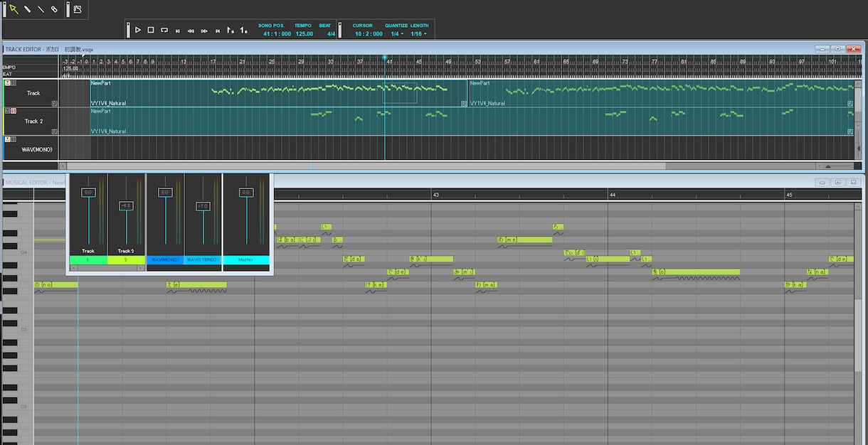Image resolution: width=868 pixels, height=445 pixels.
Task: Select the eraser tool
Action: [54, 9]
